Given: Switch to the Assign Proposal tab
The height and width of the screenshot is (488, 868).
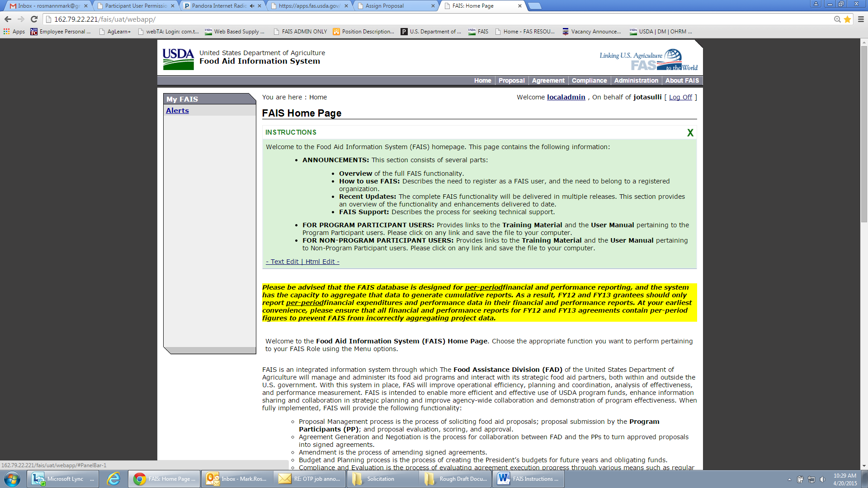Looking at the screenshot, I should click(x=384, y=6).
